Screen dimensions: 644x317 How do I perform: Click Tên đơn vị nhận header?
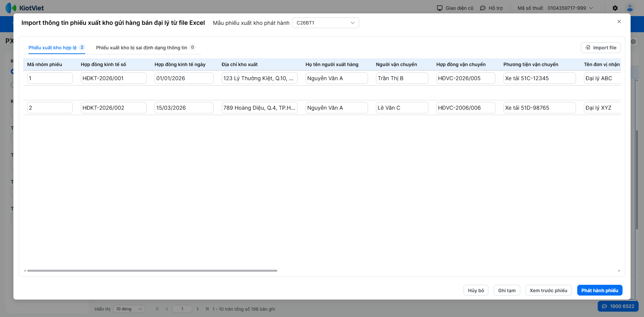[602, 64]
